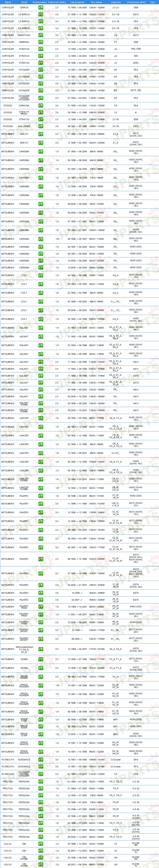Click the 10.1999 -> 05.2001 production years cell
Image resolution: width=159 pixels, height=868 pixels.
77,649
